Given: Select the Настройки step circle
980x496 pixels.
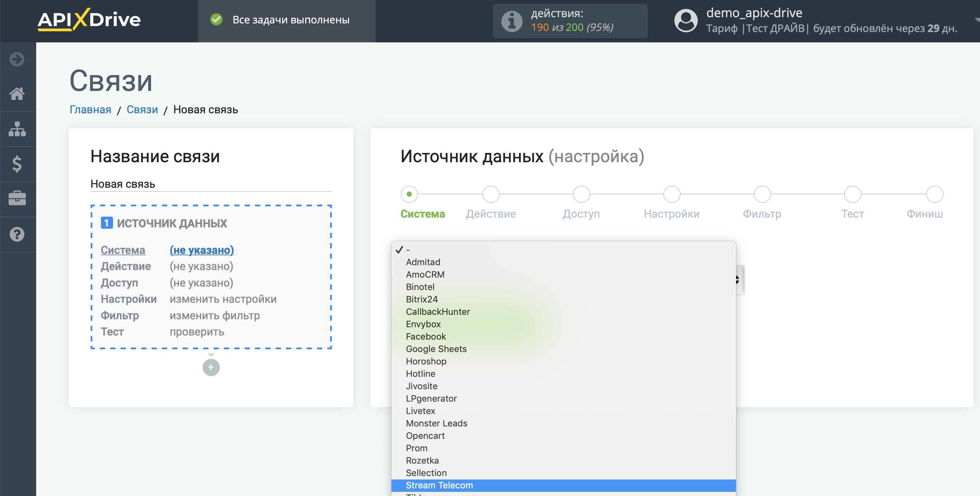Looking at the screenshot, I should (x=672, y=194).
